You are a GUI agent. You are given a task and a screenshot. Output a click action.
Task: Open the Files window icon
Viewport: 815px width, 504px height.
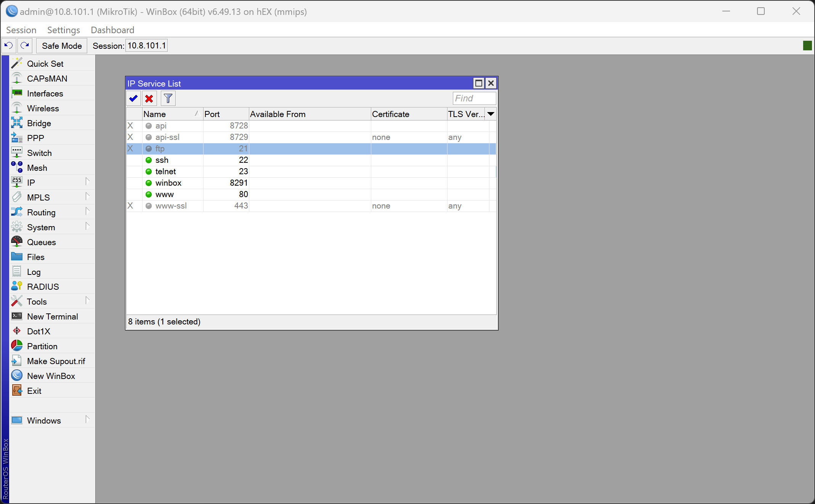click(x=17, y=257)
